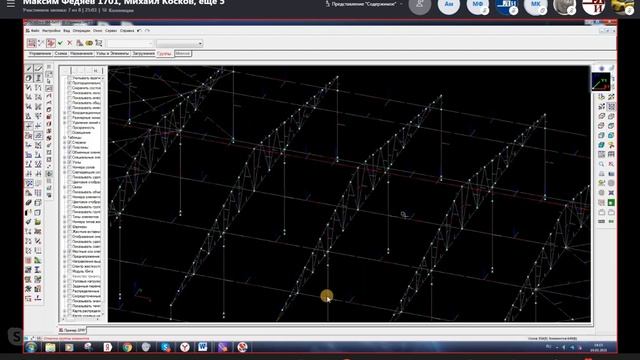Open the Представление "Содержимое" dropdown

[364, 4]
